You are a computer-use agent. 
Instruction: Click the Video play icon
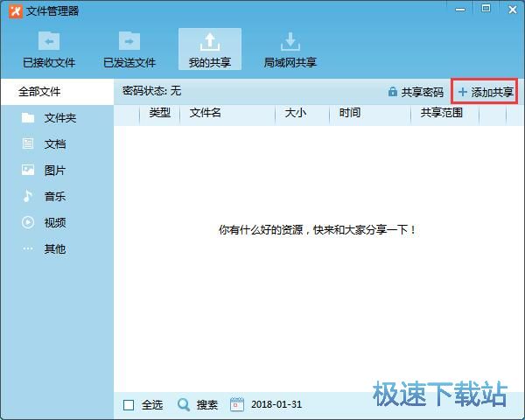click(28, 223)
